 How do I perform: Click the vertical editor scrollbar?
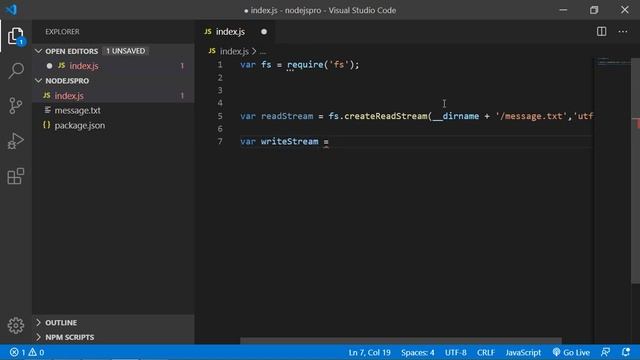click(636, 171)
